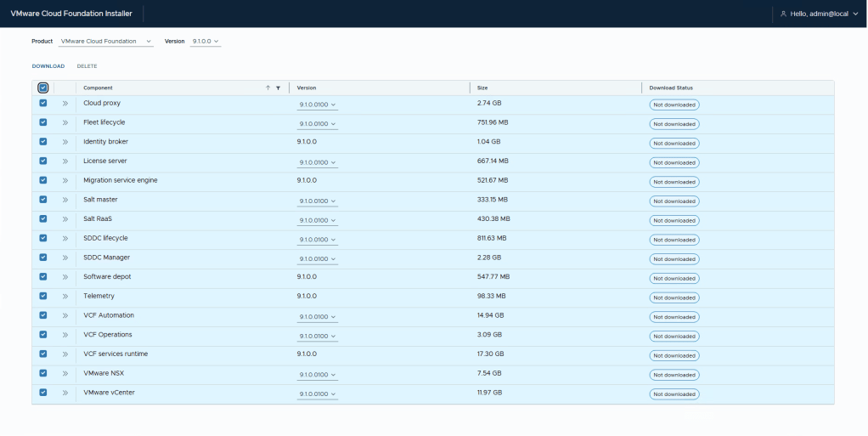Image resolution: width=868 pixels, height=436 pixels.
Task: Uncheck the SDDC Manager checkbox
Action: (x=43, y=257)
